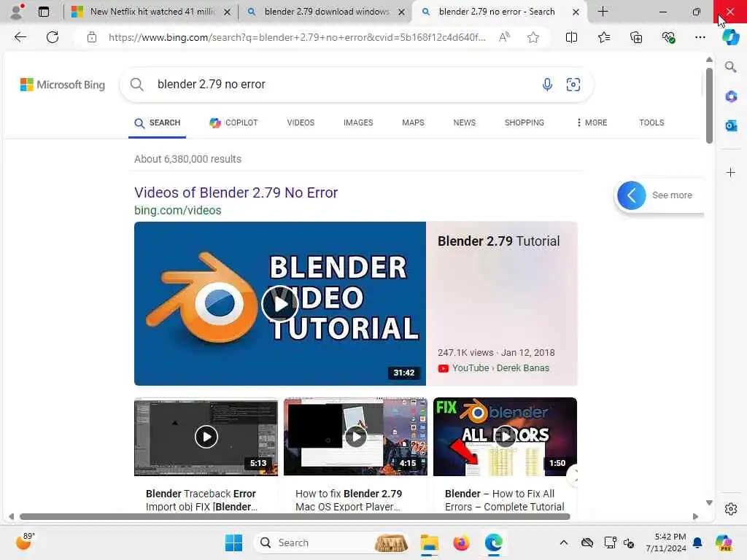Click the browser back arrow

pos(20,37)
